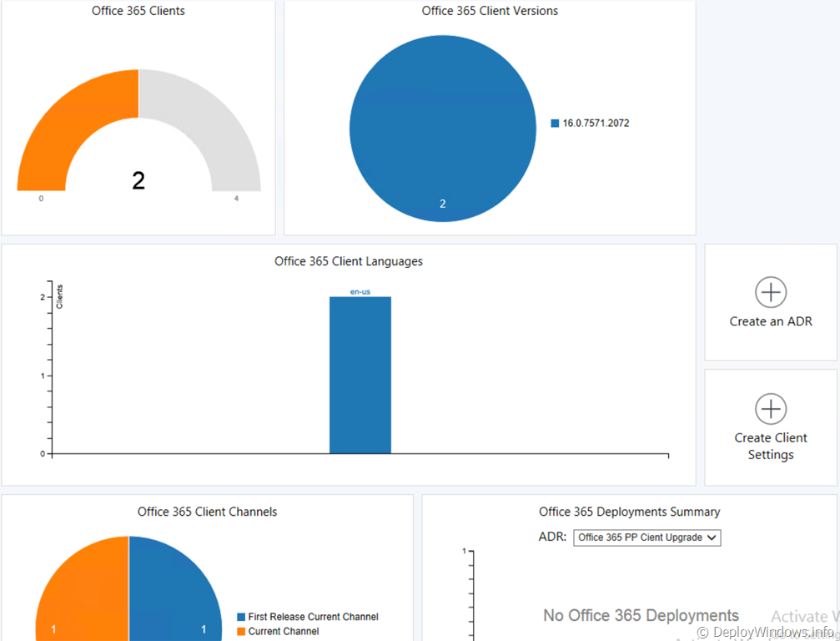Viewport: 840px width, 641px height.
Task: Click the Office 365 Client Languages title
Action: pyautogui.click(x=349, y=261)
